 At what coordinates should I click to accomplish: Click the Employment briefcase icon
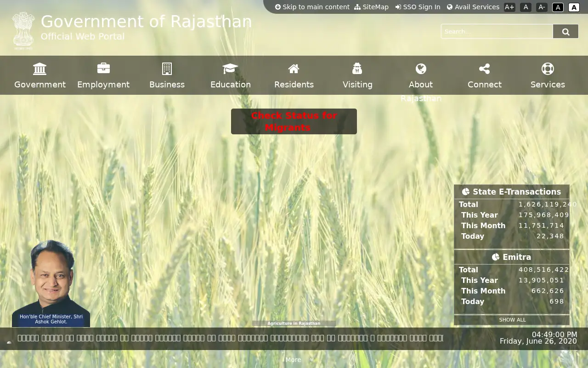[x=103, y=68]
